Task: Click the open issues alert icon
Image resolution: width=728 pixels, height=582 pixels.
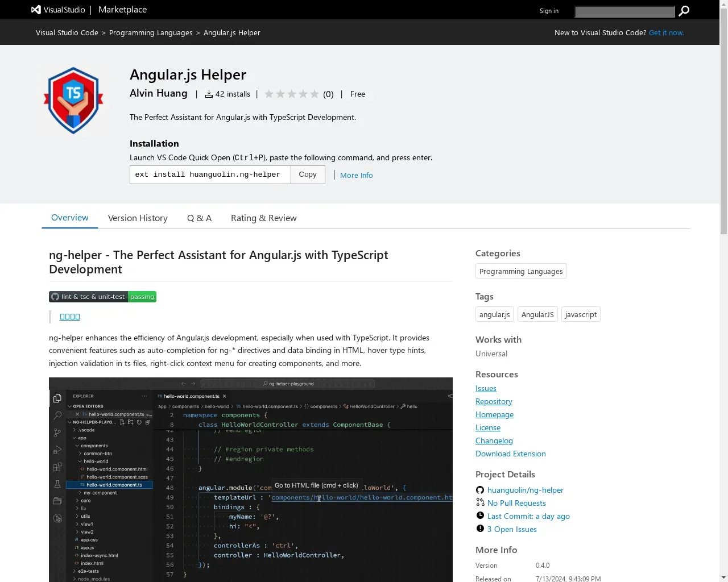Action: [480, 529]
